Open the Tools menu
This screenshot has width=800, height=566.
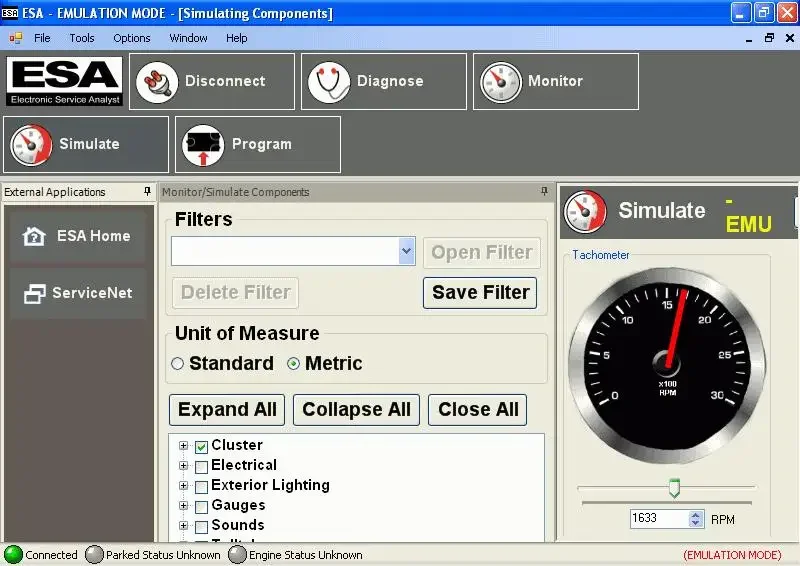[82, 38]
